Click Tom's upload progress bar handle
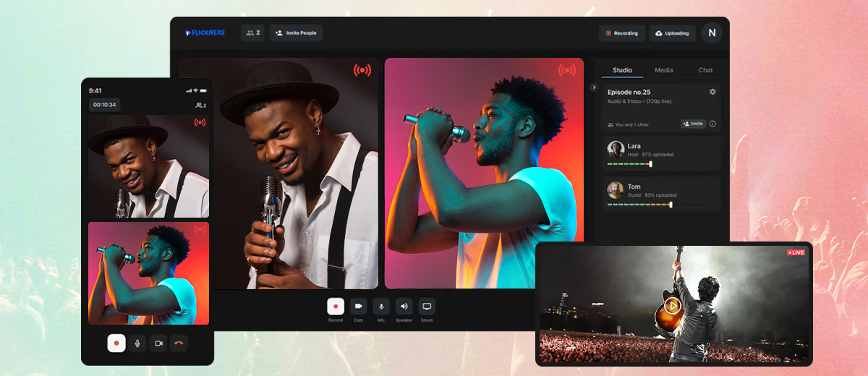This screenshot has width=868, height=376. coord(671,205)
